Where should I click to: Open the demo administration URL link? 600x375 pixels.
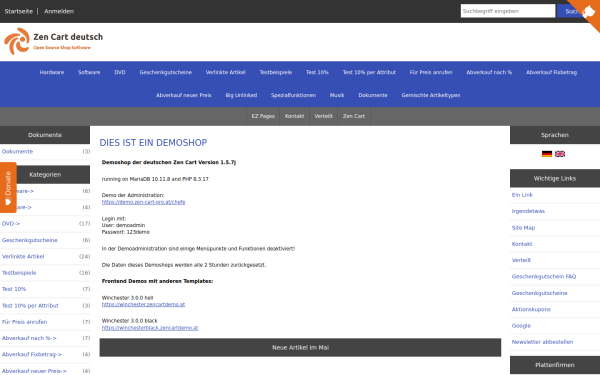click(x=143, y=202)
